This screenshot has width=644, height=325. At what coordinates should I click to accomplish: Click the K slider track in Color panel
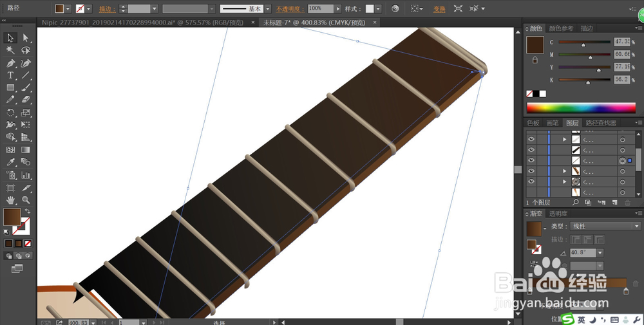point(585,80)
